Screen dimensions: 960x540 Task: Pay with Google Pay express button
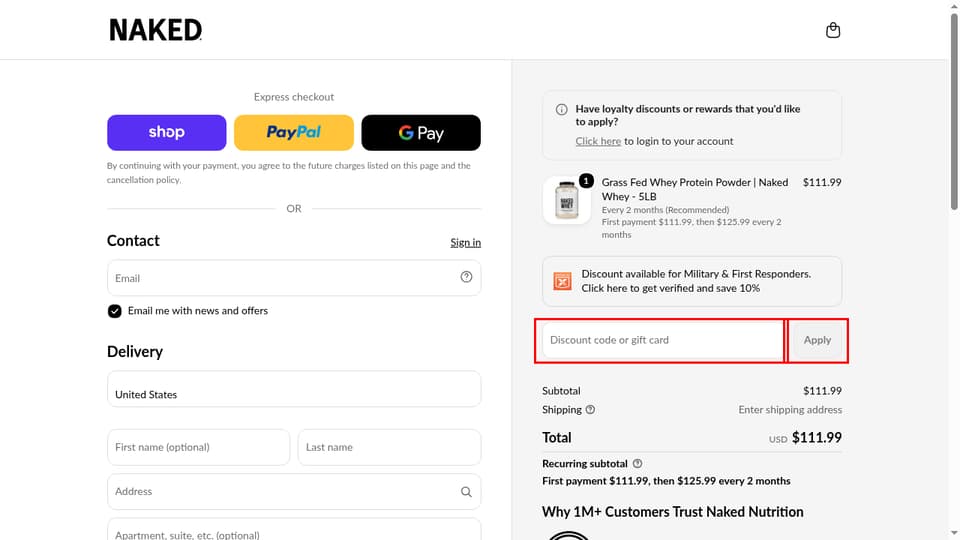421,132
